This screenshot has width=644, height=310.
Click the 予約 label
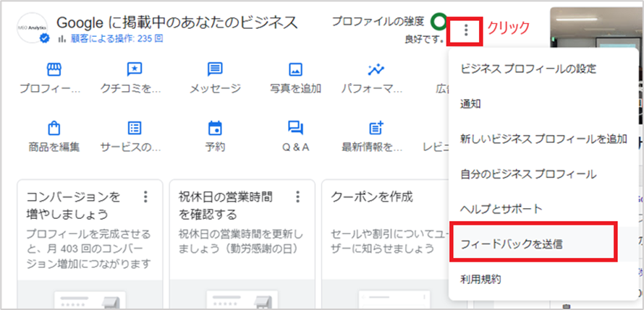(x=215, y=147)
